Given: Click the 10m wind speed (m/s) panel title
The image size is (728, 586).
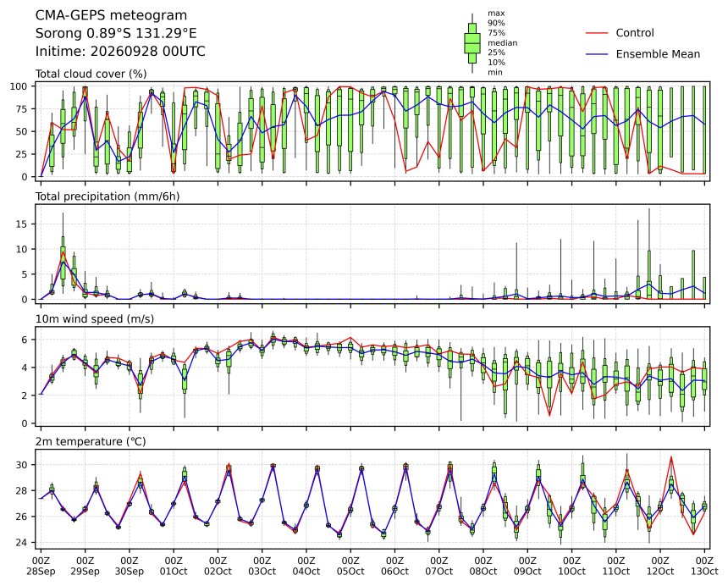Looking at the screenshot, I should [95, 319].
